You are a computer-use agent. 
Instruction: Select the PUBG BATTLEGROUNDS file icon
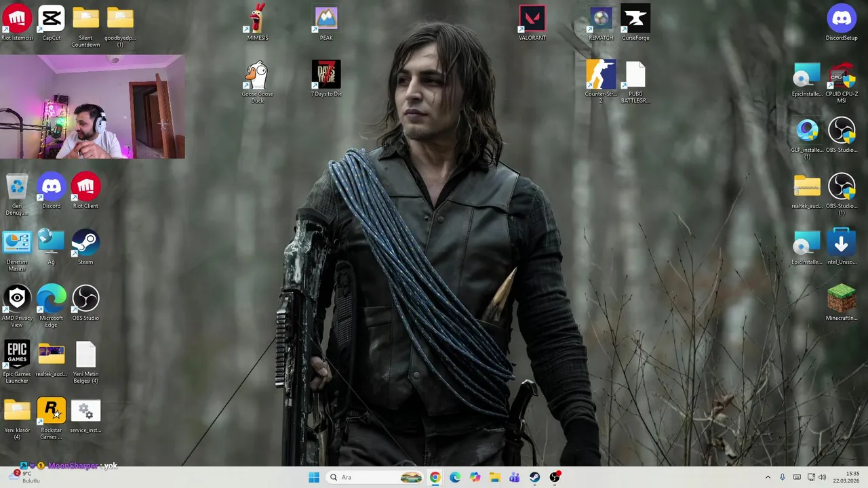pos(635,83)
